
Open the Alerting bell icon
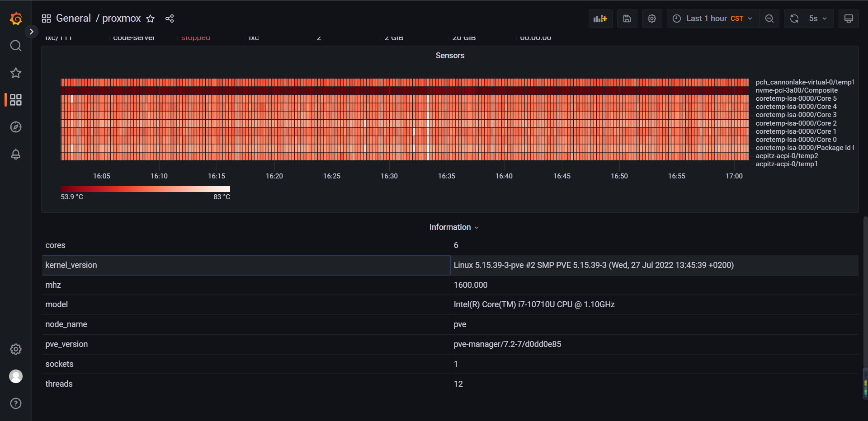[x=16, y=154]
